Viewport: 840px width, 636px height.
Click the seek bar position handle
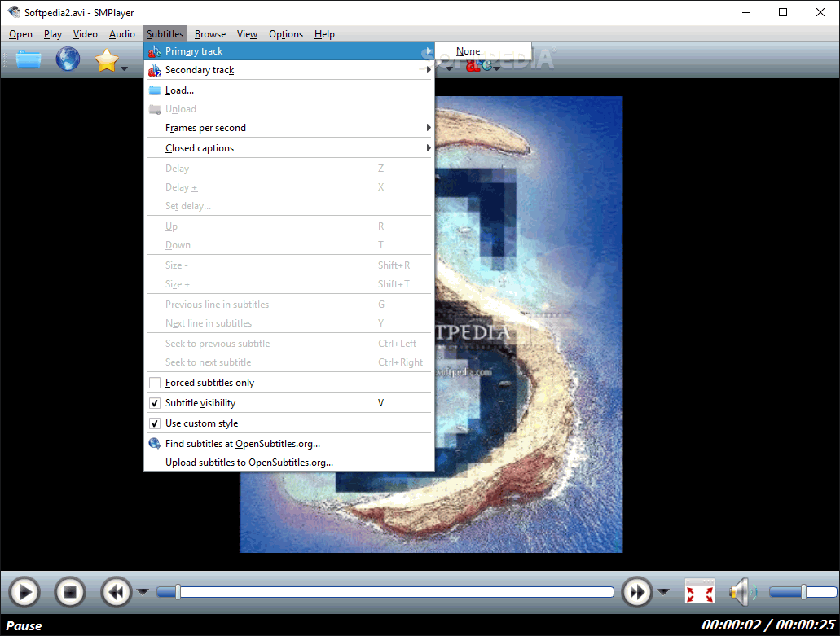(178, 591)
